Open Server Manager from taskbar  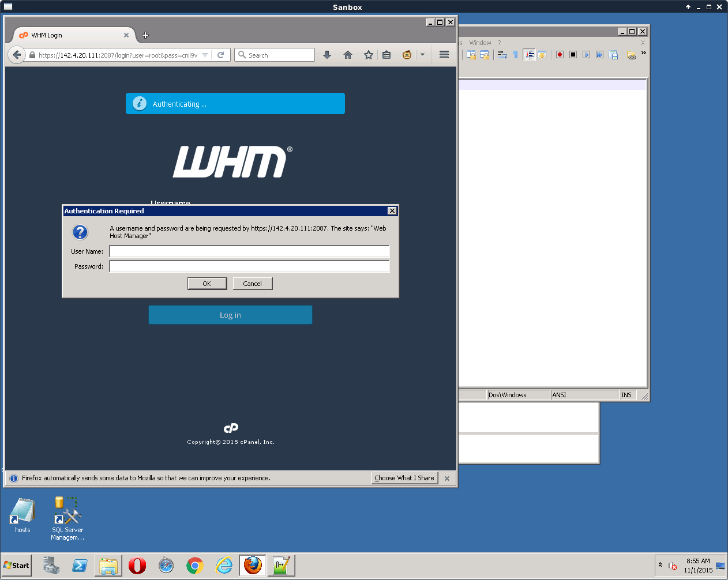click(x=51, y=566)
